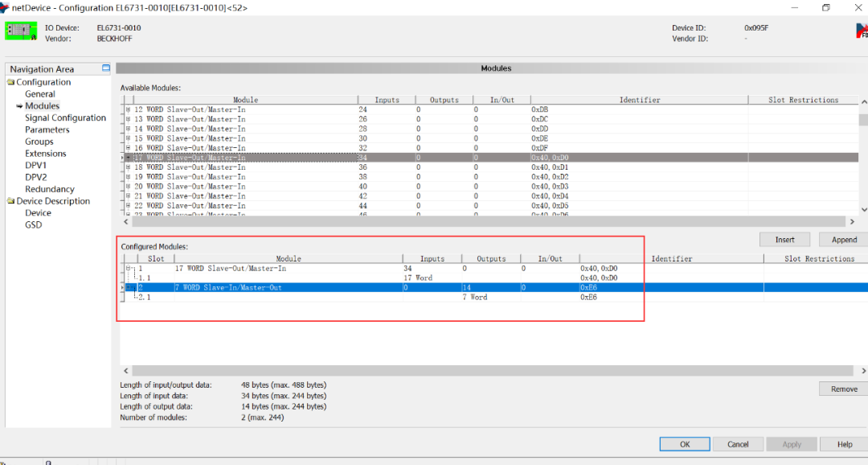868x465 pixels.
Task: Open Signal Configuration in navigation
Action: point(65,118)
